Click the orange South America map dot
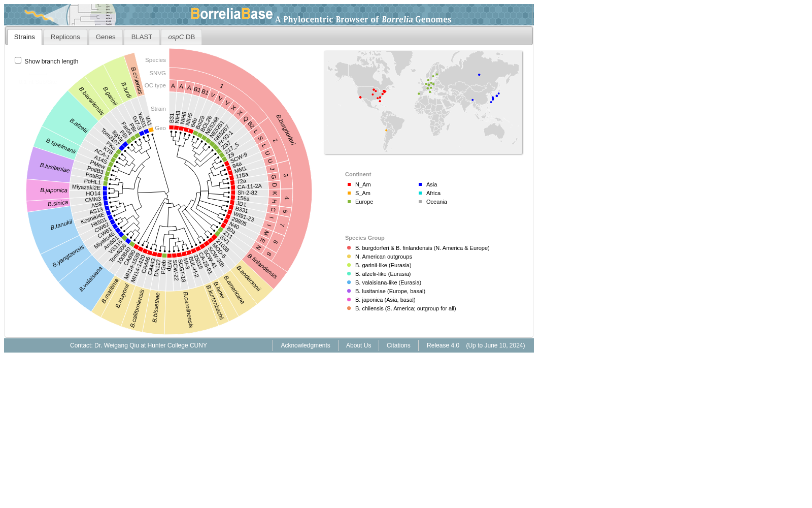Image resolution: width=812 pixels, height=508 pixels. (x=386, y=131)
